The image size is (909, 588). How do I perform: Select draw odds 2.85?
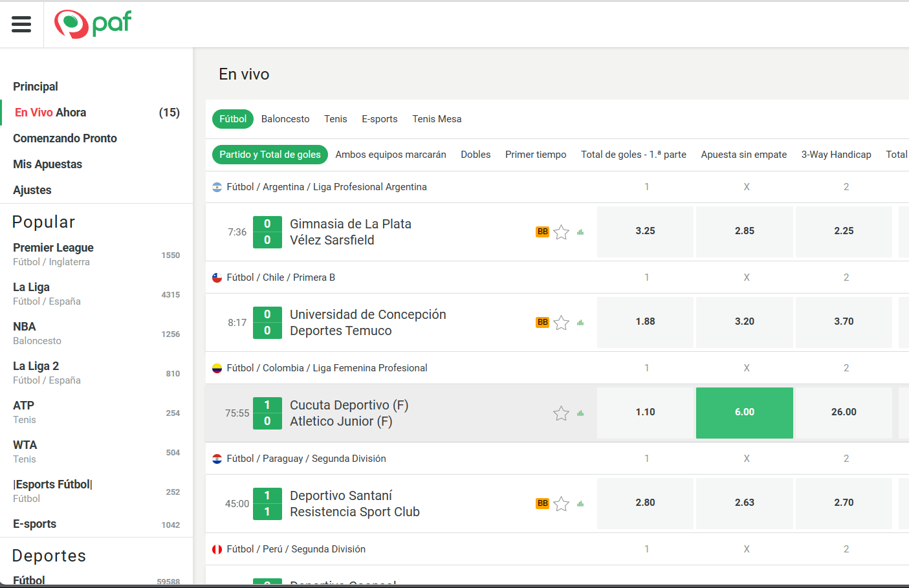point(745,232)
